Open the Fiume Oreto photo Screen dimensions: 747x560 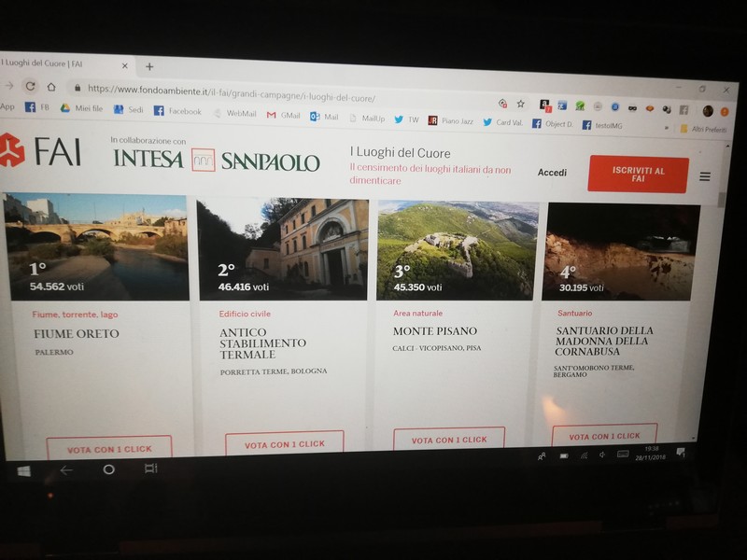[96, 246]
